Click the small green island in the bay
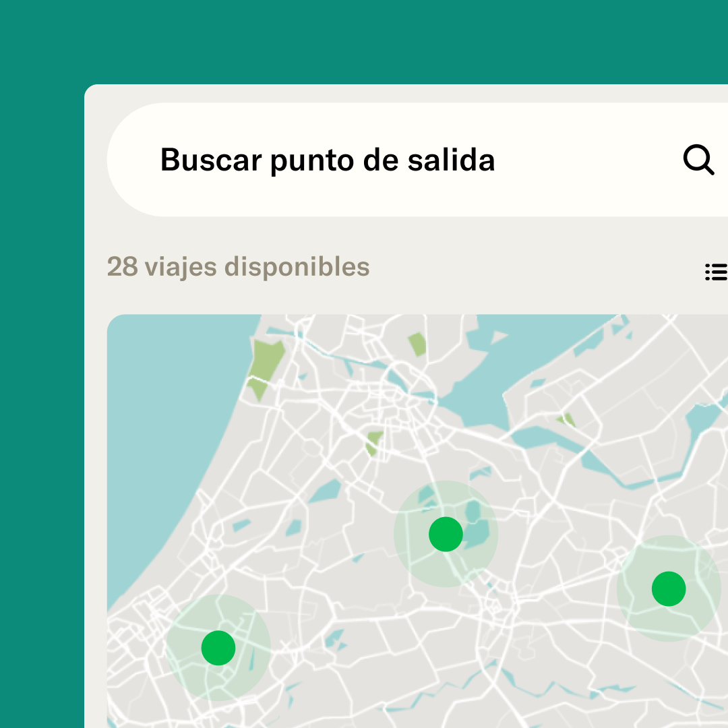This screenshot has height=728, width=728. [x=568, y=420]
